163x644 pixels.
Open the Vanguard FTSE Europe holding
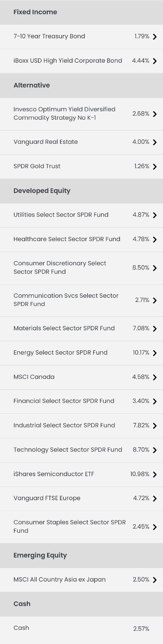click(81, 499)
